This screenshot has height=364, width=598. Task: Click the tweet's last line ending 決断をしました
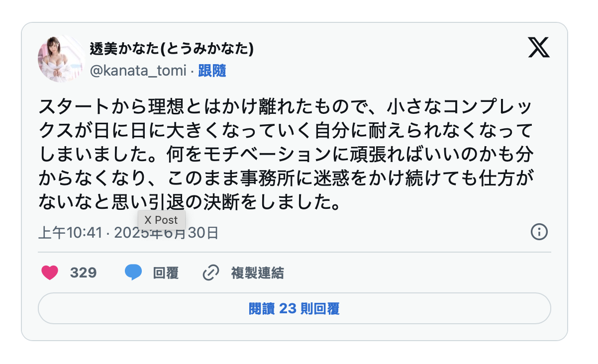click(x=190, y=201)
